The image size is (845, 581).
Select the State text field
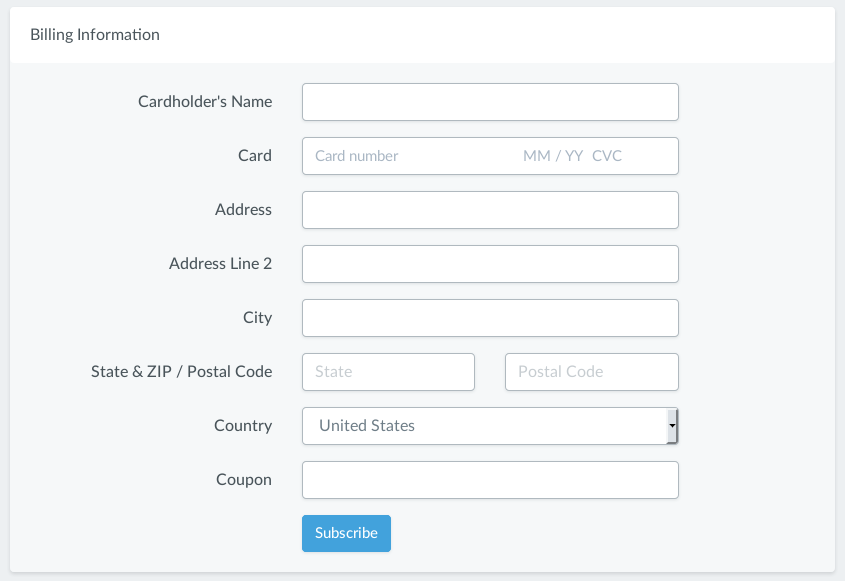point(388,372)
